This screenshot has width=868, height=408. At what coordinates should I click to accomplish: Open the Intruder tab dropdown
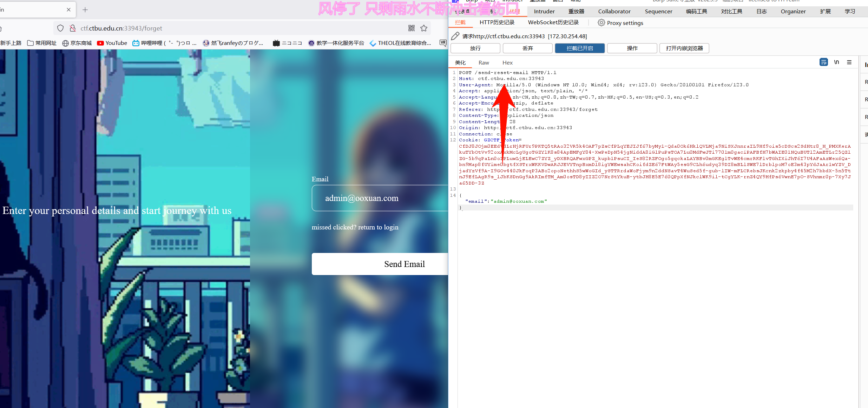point(544,11)
